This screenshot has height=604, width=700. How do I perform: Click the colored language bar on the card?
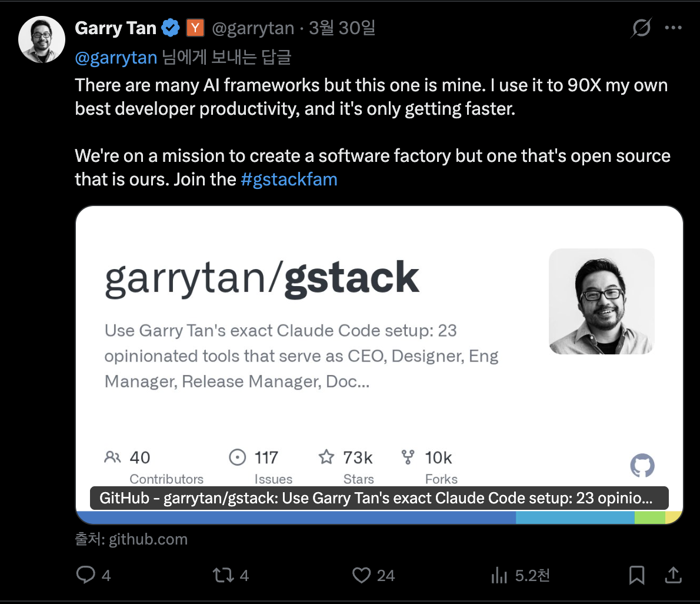coord(378,516)
